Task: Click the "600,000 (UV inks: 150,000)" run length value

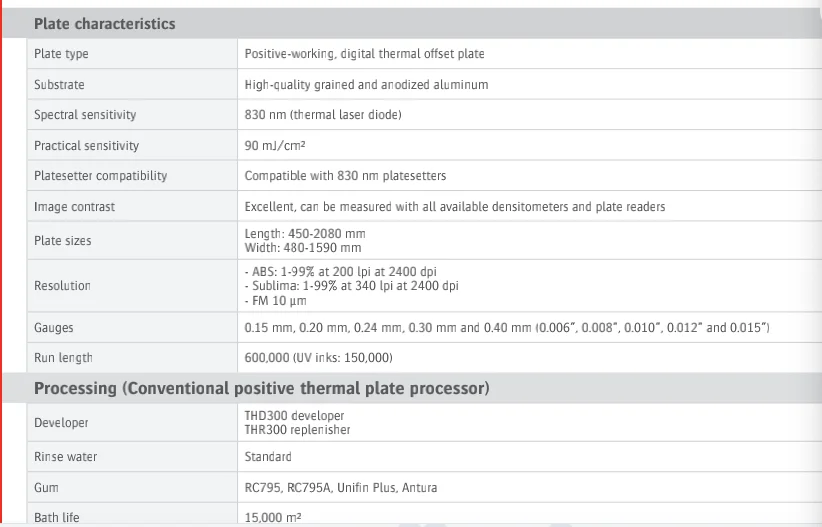Action: 318,358
